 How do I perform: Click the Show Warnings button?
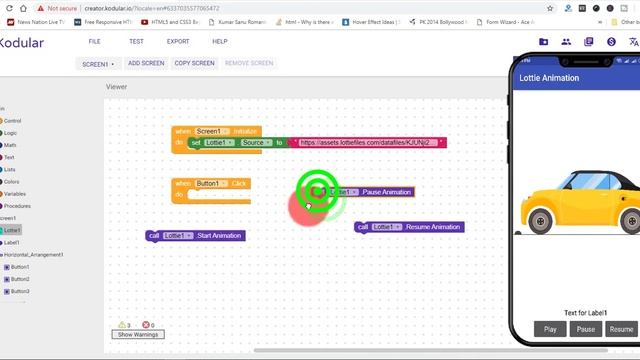tap(138, 334)
